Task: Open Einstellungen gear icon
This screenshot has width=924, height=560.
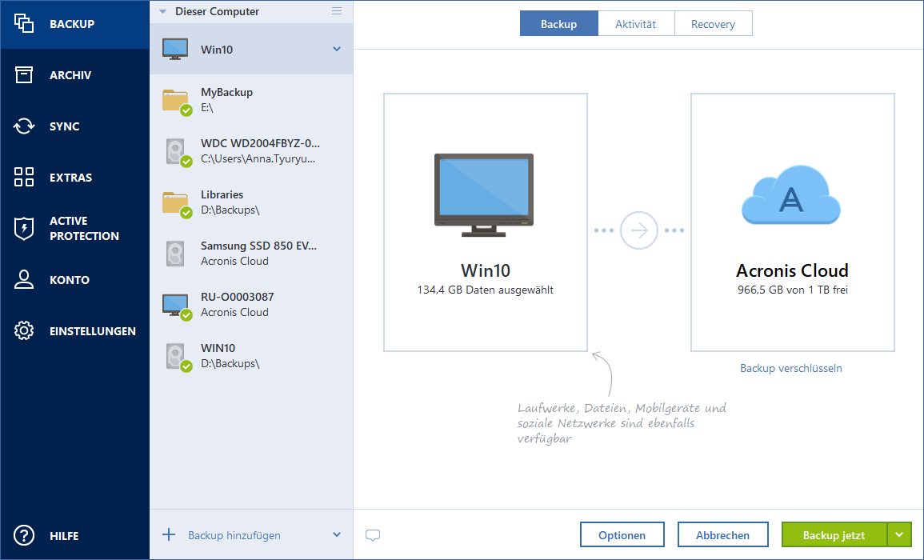Action: (x=24, y=331)
